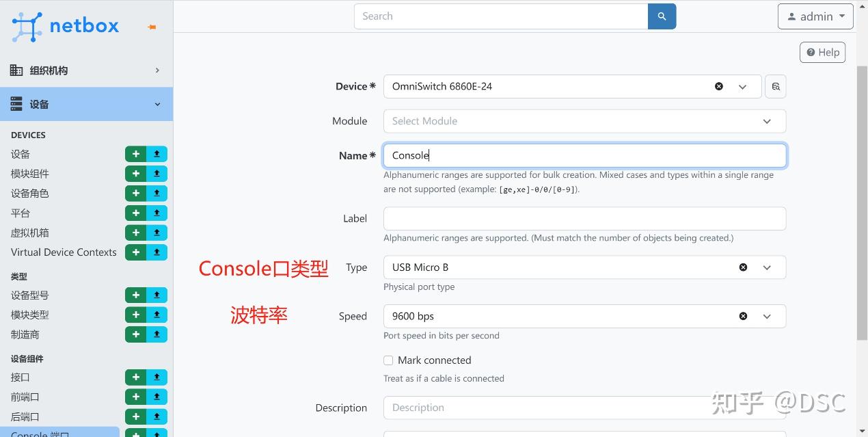
Task: Open the device quick-search lookup icon
Action: 775,86
